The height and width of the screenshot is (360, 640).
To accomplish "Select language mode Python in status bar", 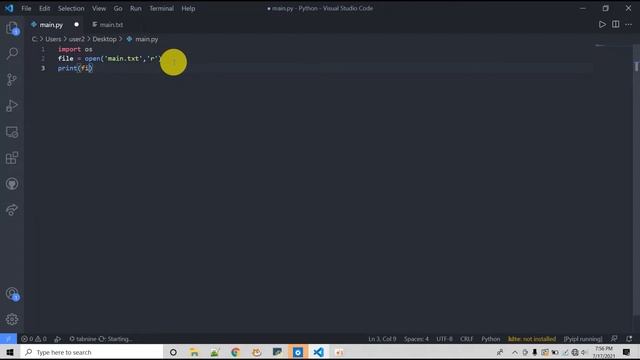I will point(491,339).
